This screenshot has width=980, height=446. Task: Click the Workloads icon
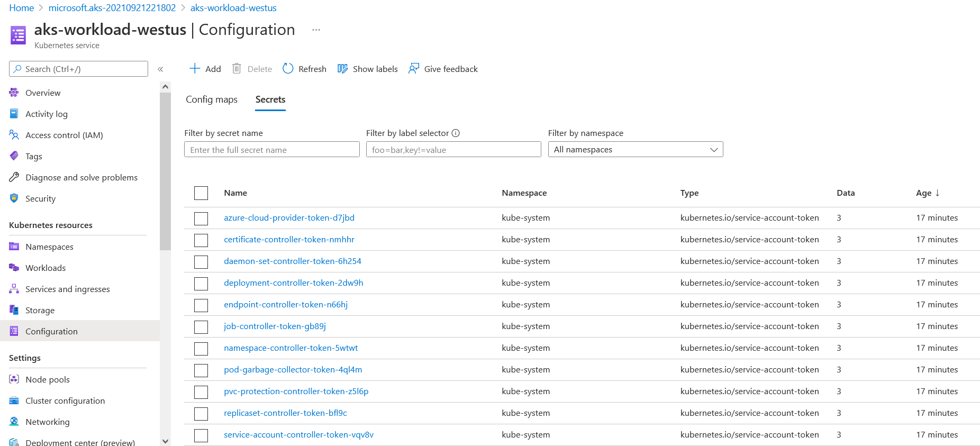click(14, 268)
